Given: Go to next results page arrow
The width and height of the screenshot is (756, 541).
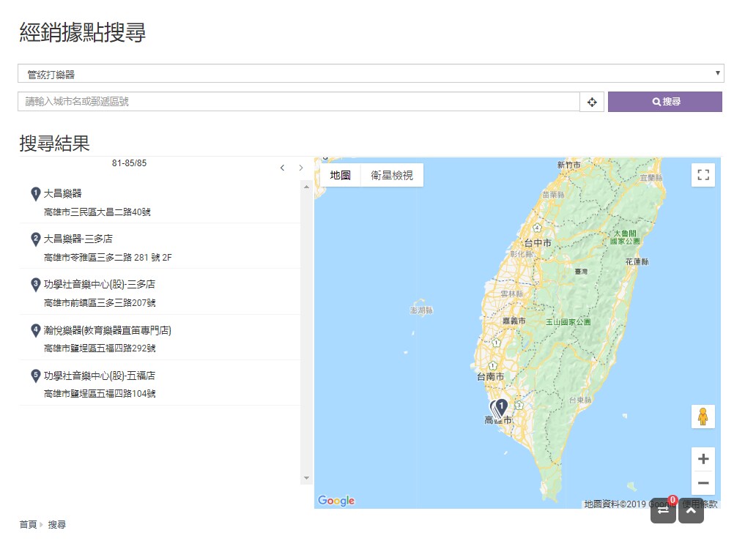Looking at the screenshot, I should click(301, 168).
